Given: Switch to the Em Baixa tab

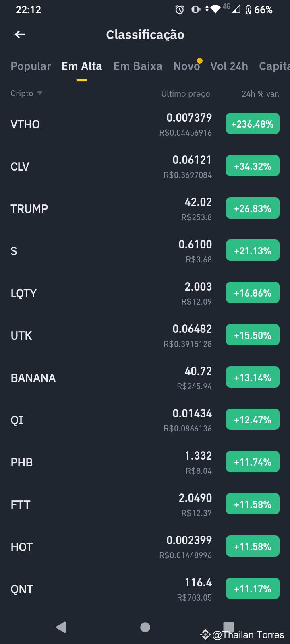Looking at the screenshot, I should coord(138,66).
